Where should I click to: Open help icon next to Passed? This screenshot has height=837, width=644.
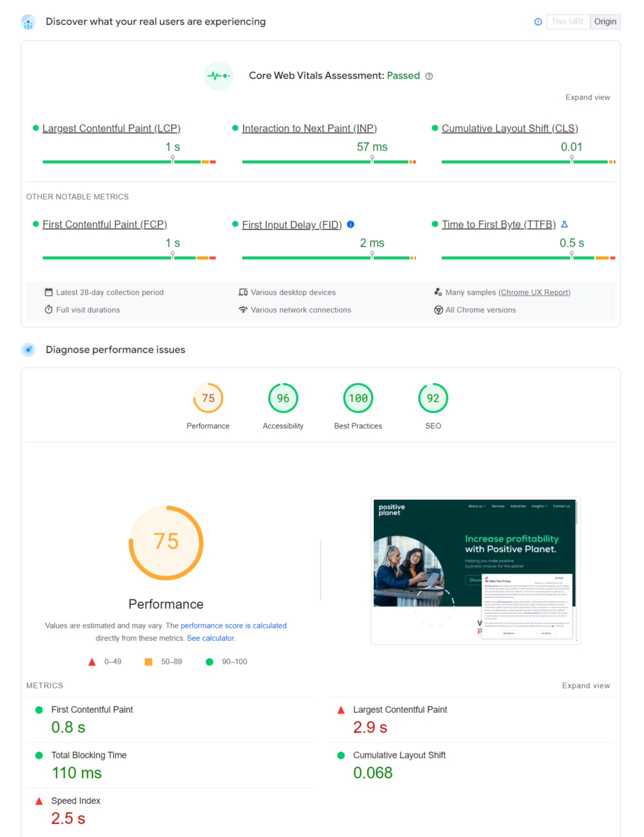(x=429, y=76)
